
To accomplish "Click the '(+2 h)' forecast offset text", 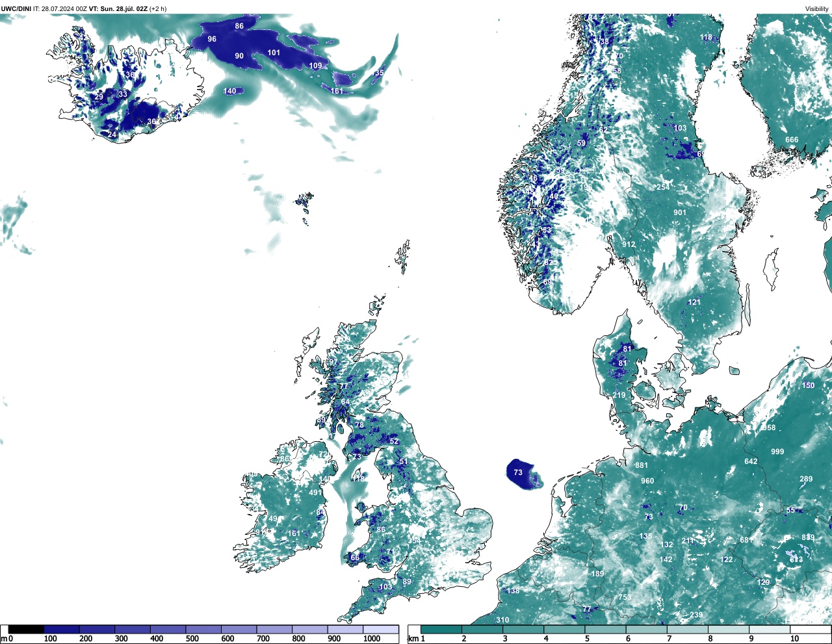I will click(159, 8).
